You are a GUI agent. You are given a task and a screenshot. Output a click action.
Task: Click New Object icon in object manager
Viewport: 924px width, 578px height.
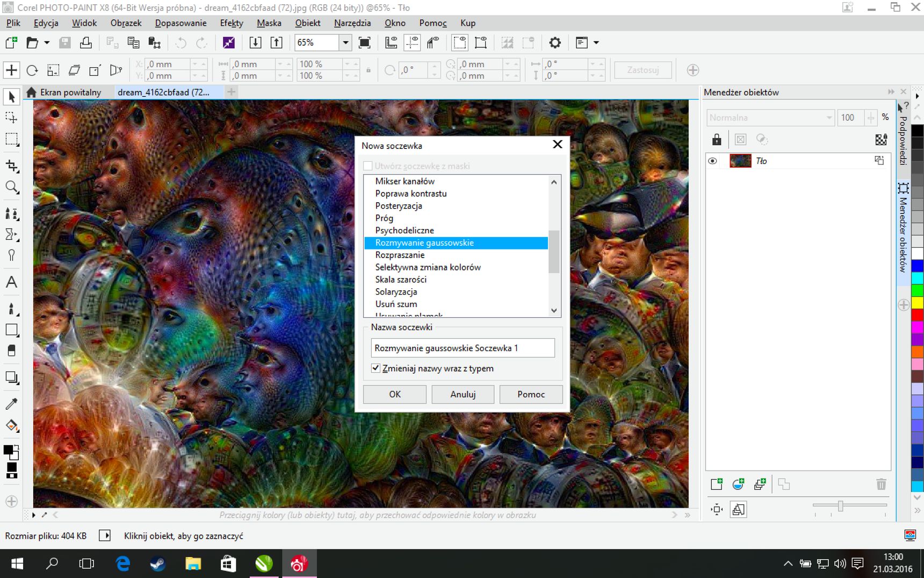[717, 484]
